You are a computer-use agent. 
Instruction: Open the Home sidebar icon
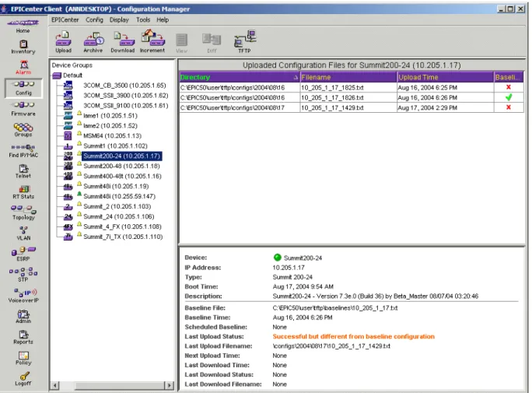[23, 26]
